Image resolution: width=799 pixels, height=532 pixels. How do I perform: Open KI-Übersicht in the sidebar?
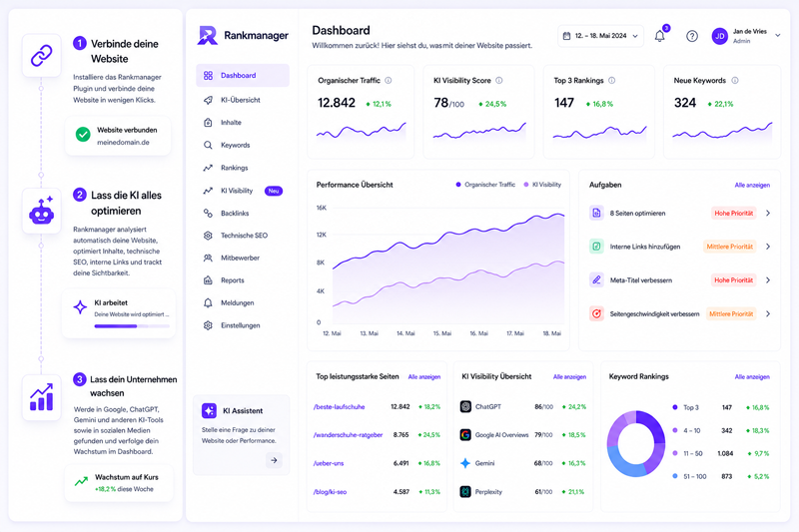pos(243,100)
